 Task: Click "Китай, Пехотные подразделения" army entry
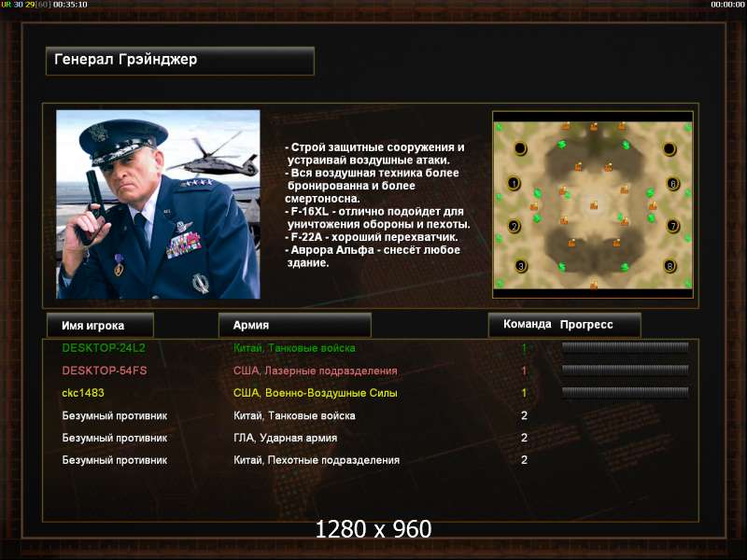tap(317, 460)
